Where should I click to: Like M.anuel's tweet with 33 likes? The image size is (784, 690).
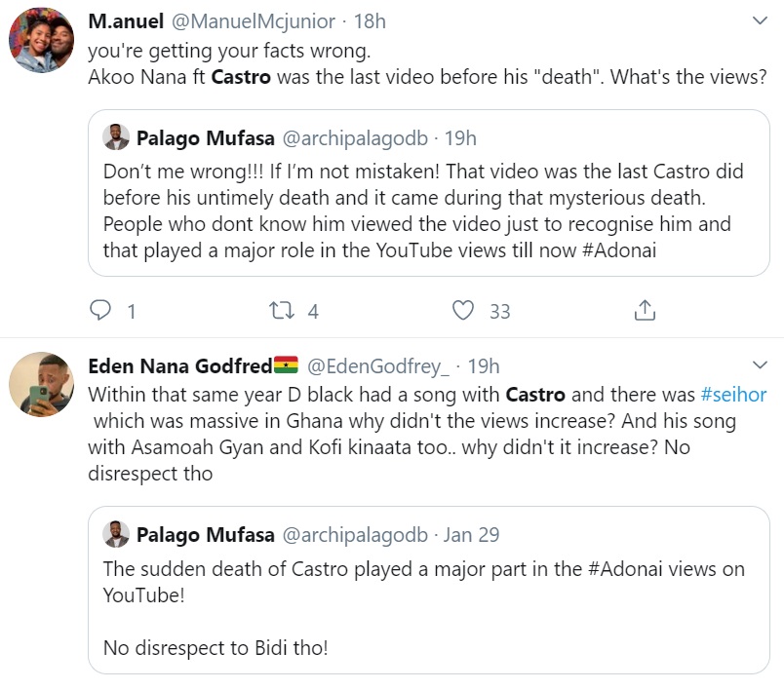(x=464, y=311)
